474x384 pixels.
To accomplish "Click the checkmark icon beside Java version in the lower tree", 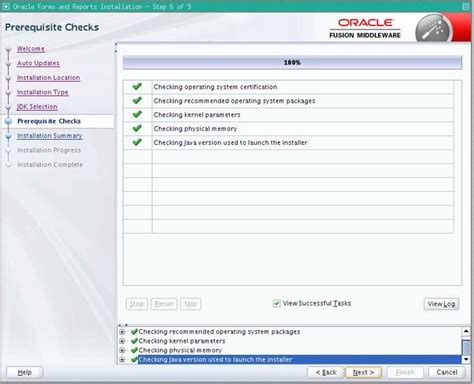I will click(x=134, y=360).
